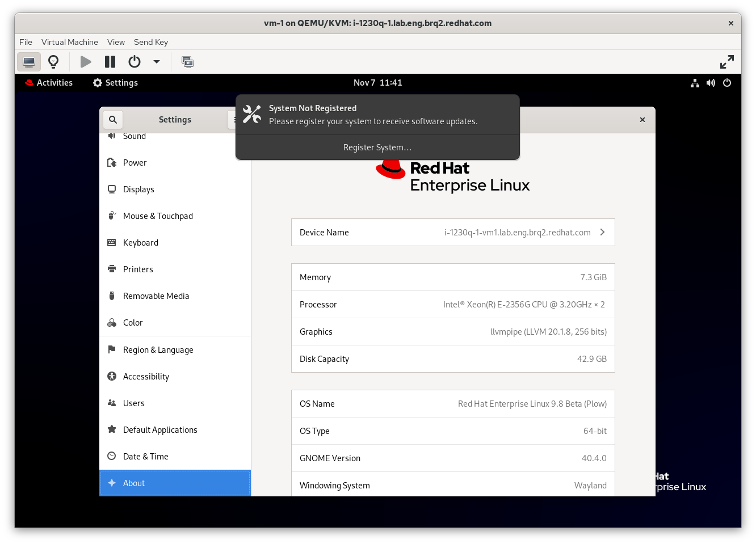
Task: Select the Mouse & Touchpad panel
Action: click(175, 216)
